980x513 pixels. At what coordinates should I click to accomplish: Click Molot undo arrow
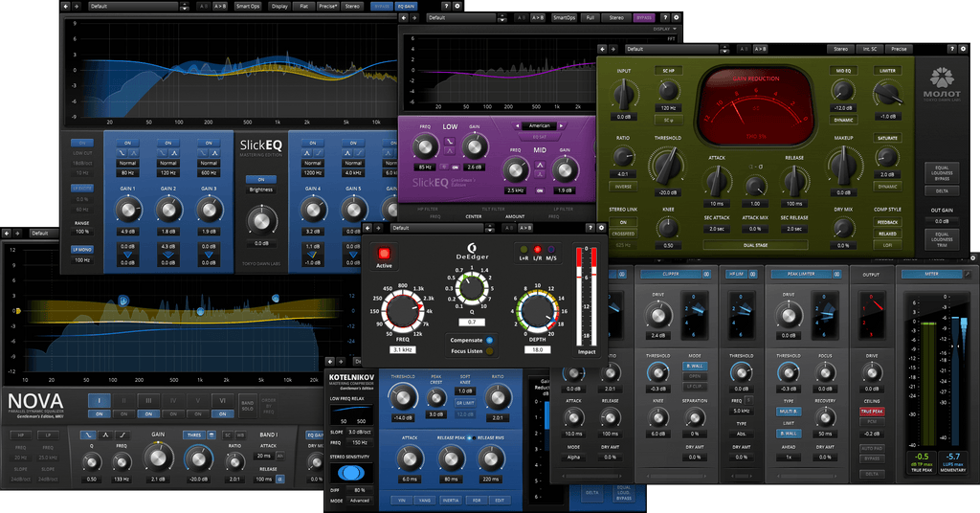click(603, 49)
